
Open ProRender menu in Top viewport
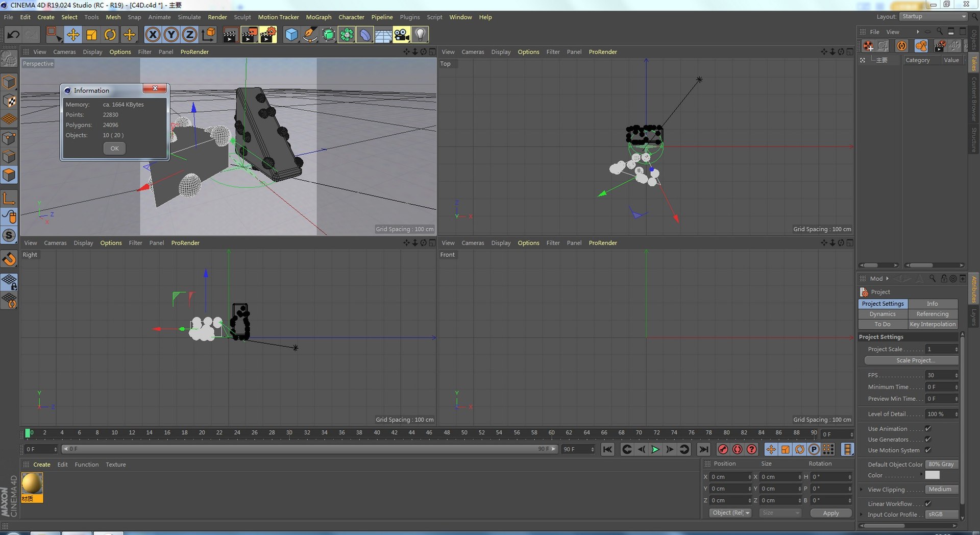(x=603, y=52)
